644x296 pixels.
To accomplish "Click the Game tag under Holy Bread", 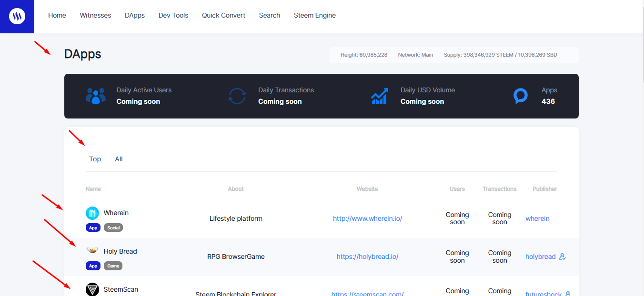I will pos(113,266).
